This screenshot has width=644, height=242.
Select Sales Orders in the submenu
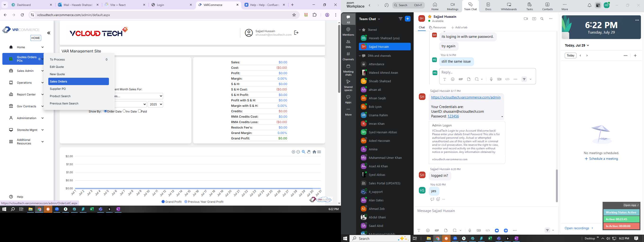[79, 81]
